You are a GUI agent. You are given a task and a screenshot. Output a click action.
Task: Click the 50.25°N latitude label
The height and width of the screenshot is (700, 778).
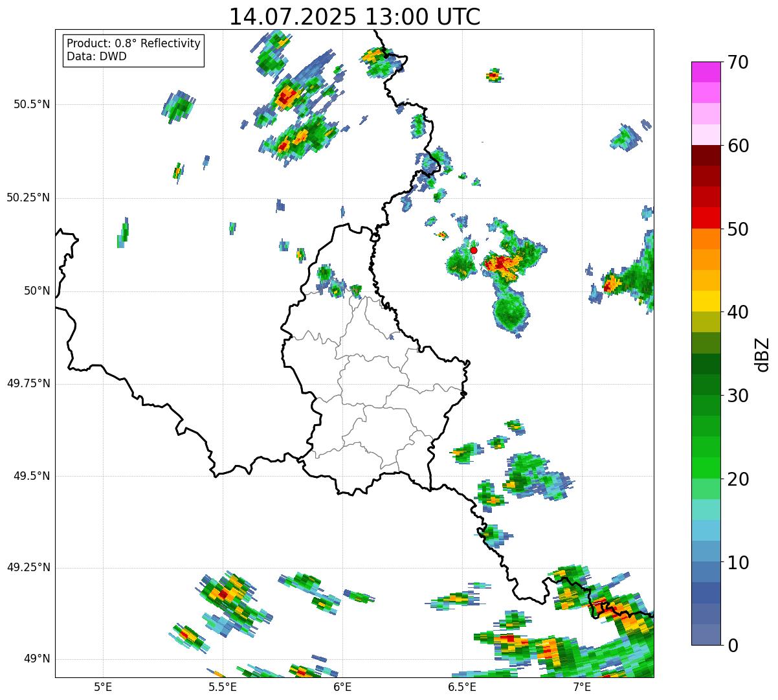[x=28, y=198]
